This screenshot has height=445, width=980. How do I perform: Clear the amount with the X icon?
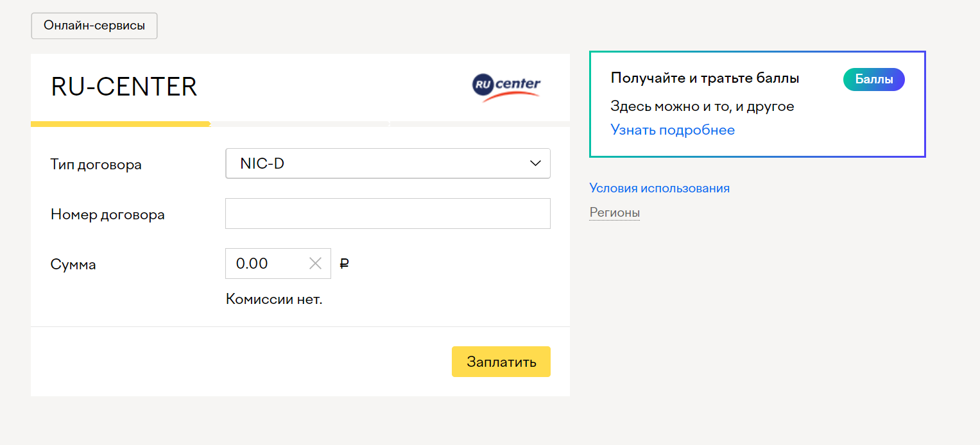point(315,264)
